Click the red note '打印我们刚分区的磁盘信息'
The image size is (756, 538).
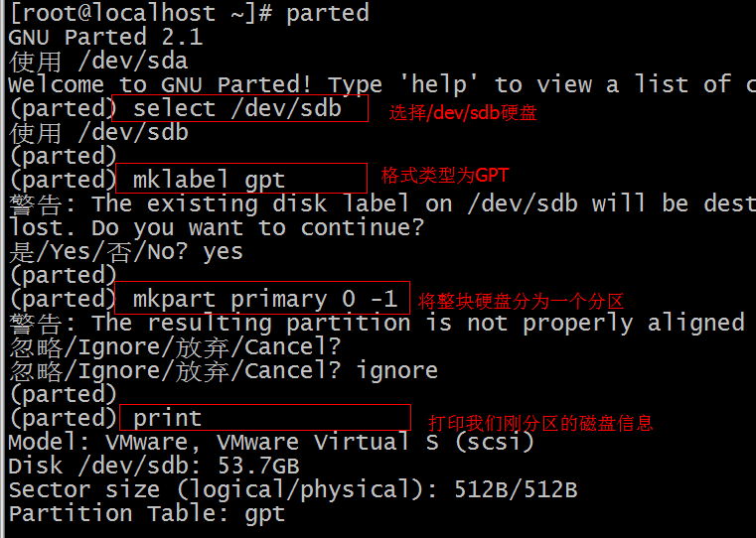540,423
